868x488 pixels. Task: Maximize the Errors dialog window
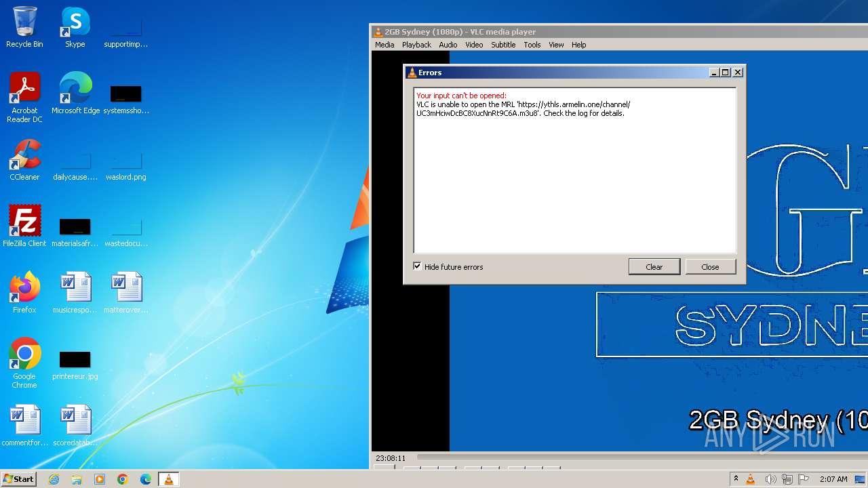(726, 73)
